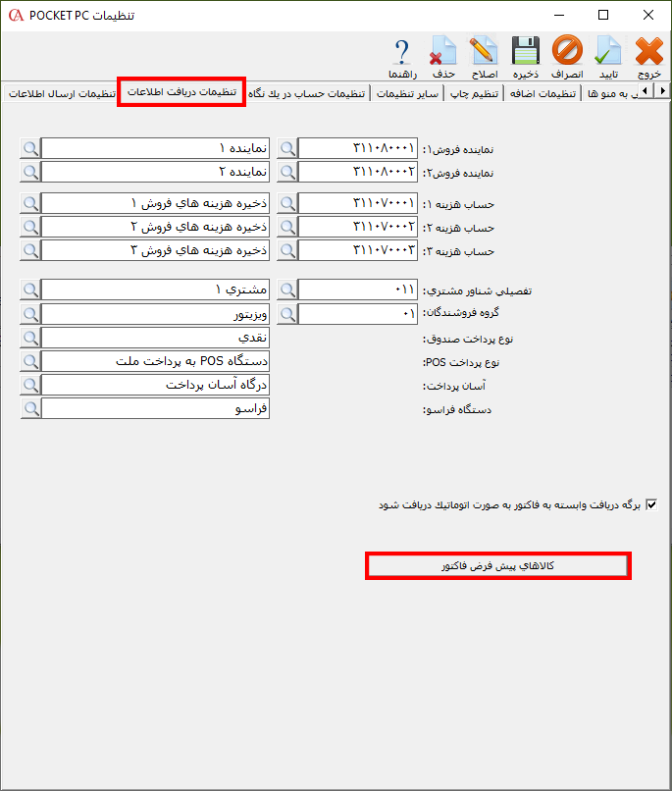The height and width of the screenshot is (791, 672).
Task: Toggle automatic receipt with invoice checkbox
Action: coord(651,505)
